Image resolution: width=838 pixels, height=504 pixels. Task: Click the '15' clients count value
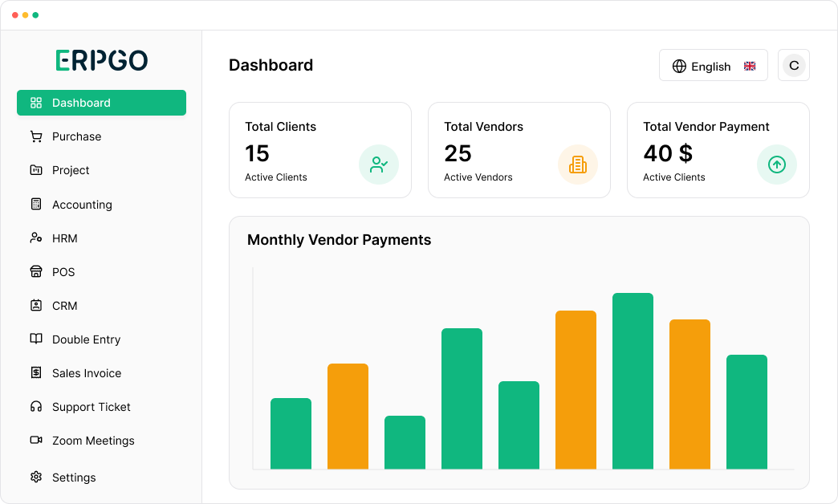coord(257,153)
